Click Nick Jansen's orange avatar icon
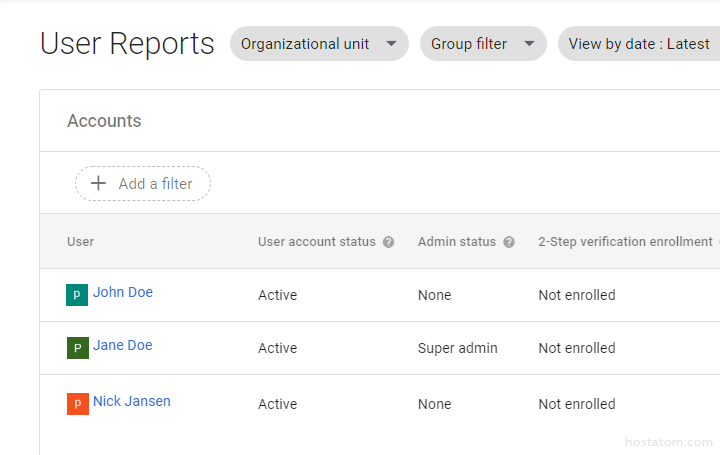This screenshot has width=720, height=455. click(x=77, y=404)
